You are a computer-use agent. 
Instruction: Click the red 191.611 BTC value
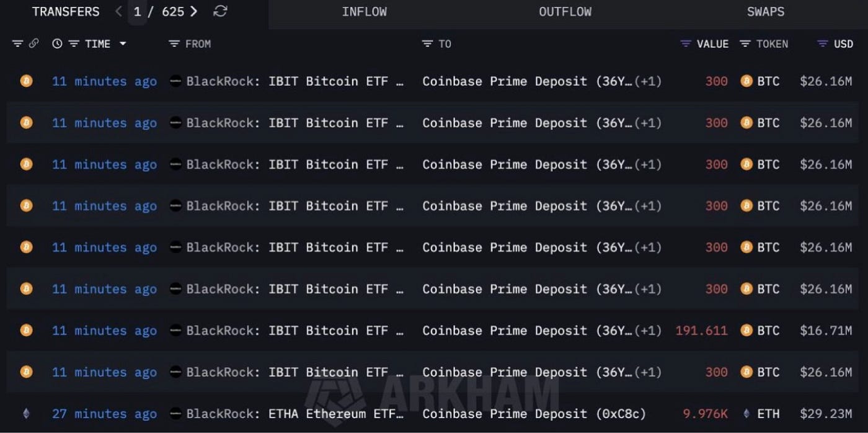(x=701, y=331)
